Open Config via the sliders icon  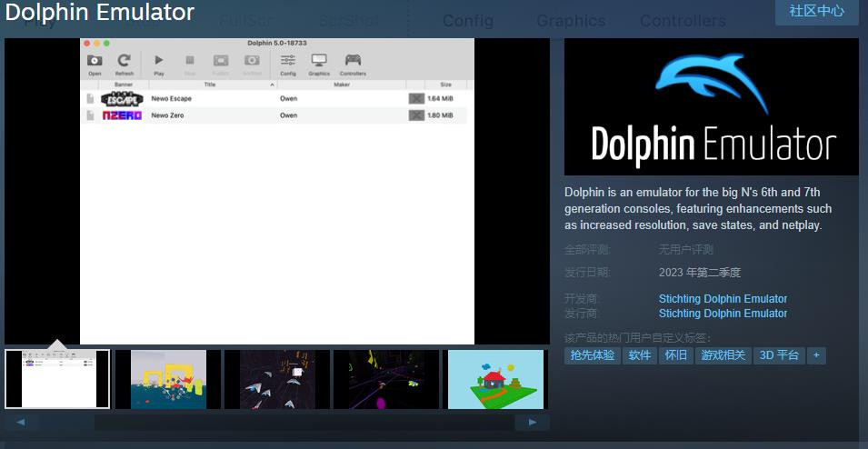tap(288, 62)
